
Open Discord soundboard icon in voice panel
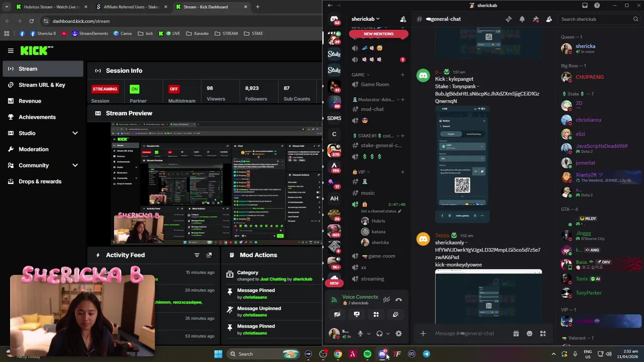[395, 314]
